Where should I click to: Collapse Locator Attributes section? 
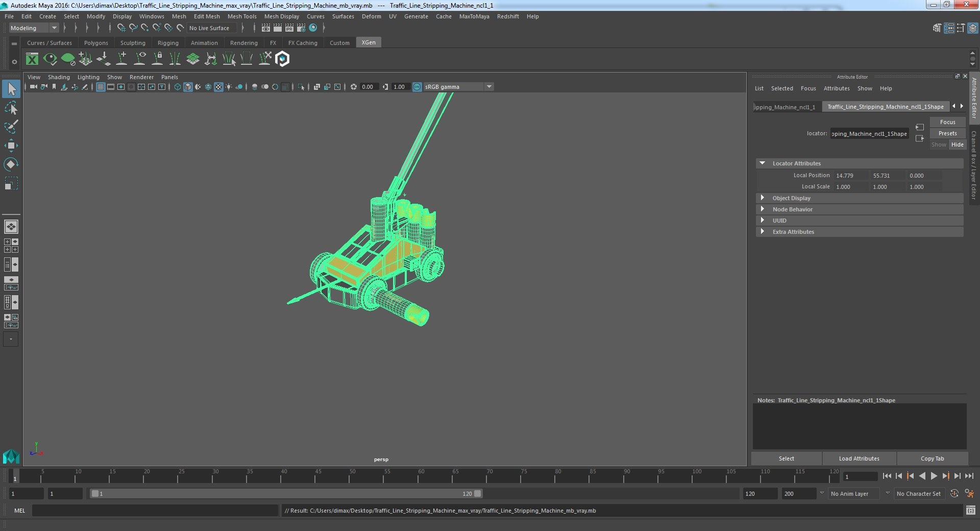[762, 163]
